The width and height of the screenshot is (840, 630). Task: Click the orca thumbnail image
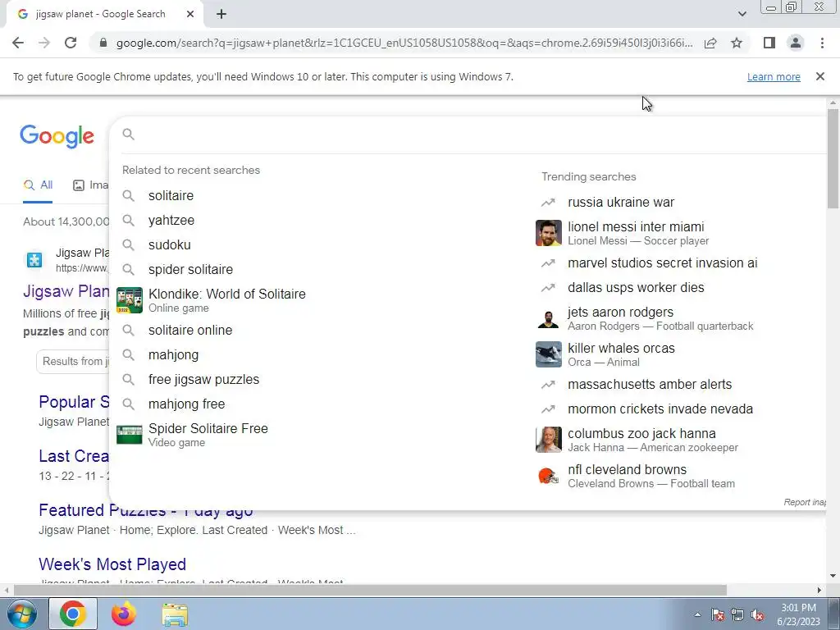point(549,354)
